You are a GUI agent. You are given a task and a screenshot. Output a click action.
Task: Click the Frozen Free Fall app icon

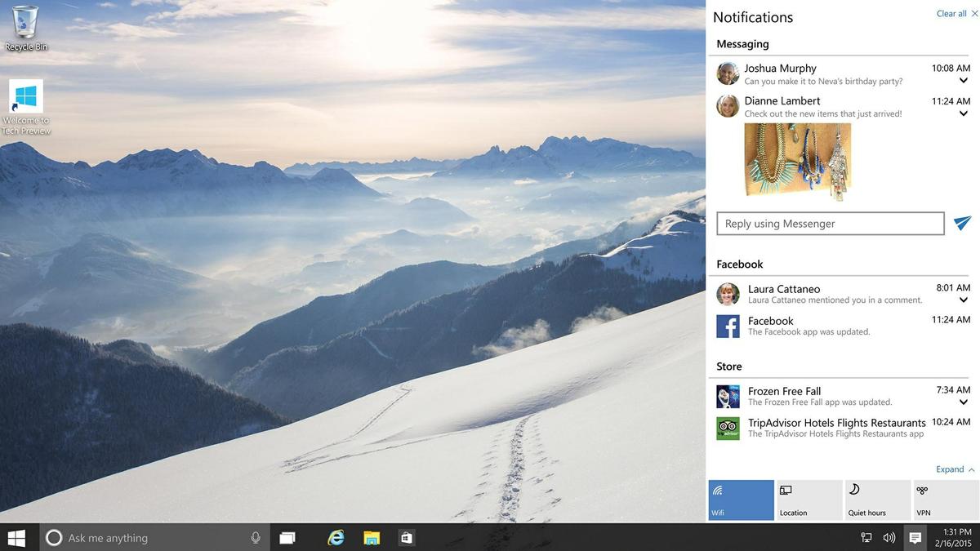(x=728, y=396)
